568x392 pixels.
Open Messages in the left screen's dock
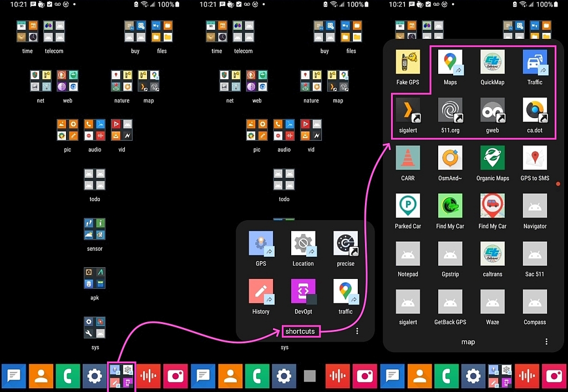point(14,376)
